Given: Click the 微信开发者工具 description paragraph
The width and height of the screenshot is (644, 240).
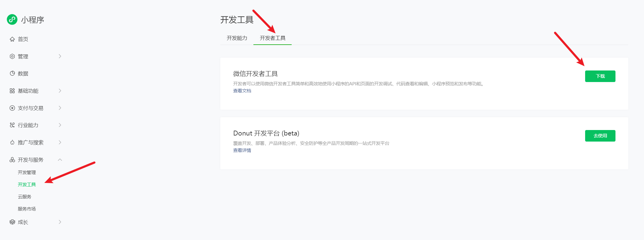Looking at the screenshot, I should coord(358,84).
